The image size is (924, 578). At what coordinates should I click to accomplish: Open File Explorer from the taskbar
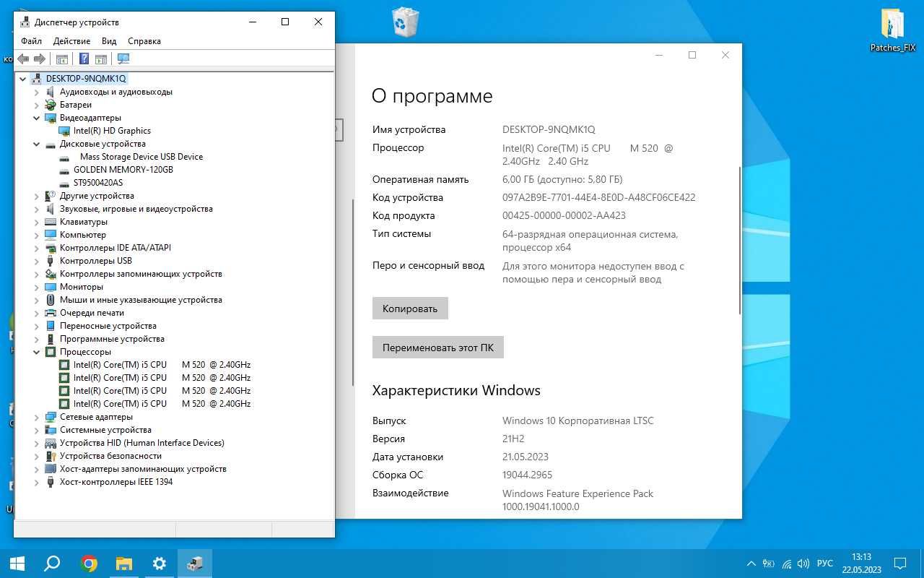point(124,564)
